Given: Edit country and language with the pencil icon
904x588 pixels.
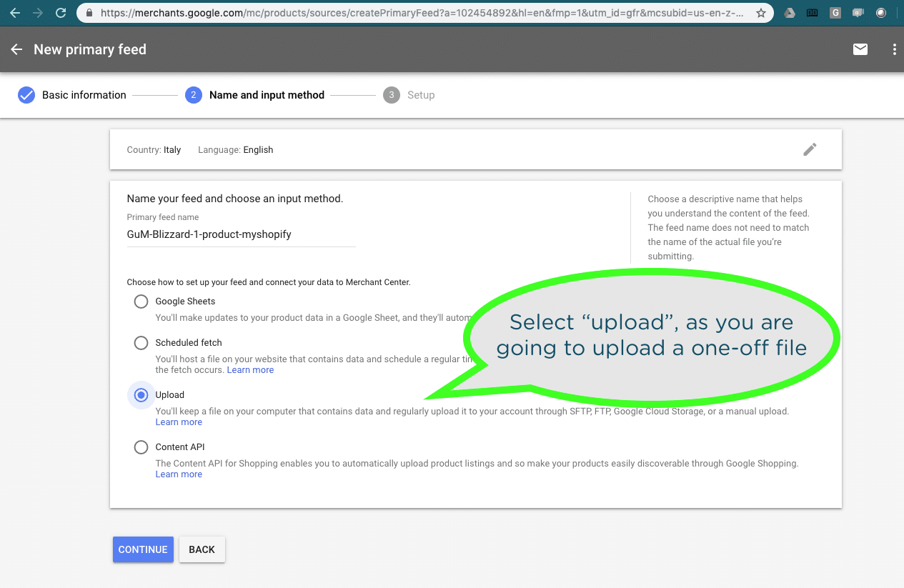Looking at the screenshot, I should pyautogui.click(x=810, y=149).
